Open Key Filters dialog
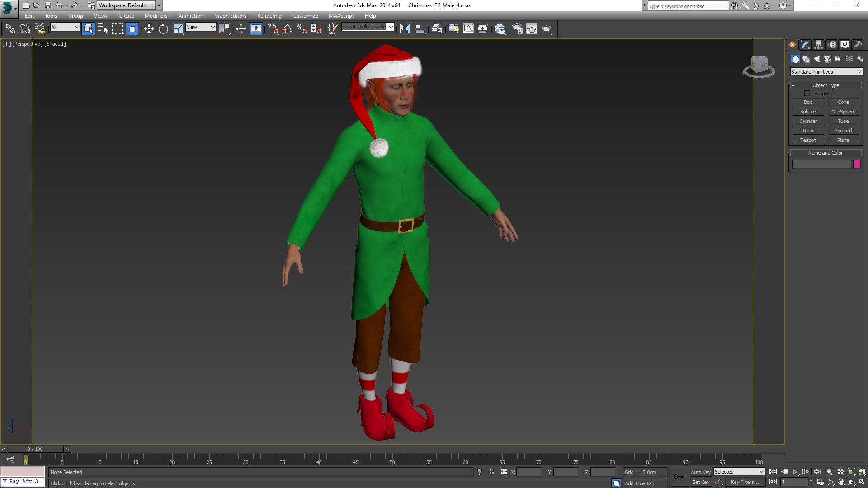The image size is (868, 488). [745, 483]
